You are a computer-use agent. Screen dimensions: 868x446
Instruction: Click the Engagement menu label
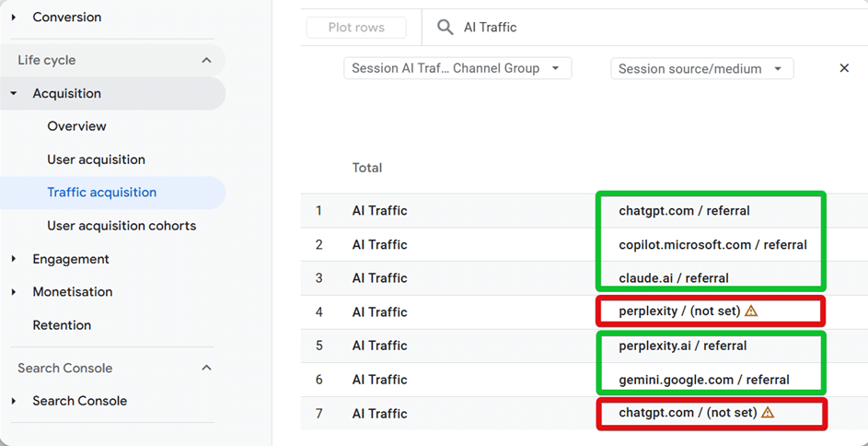pos(71,259)
